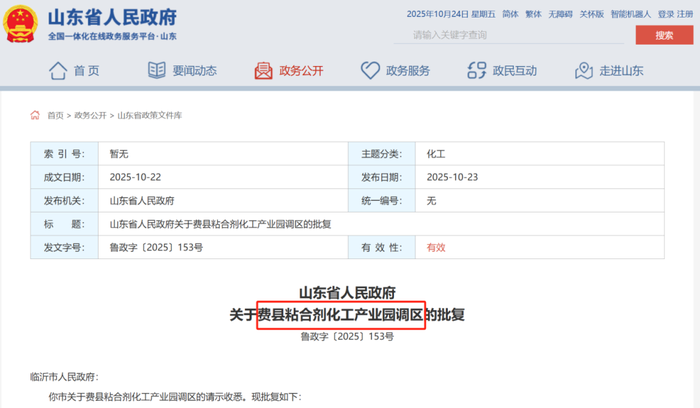
Task: Click the national emblem logo
Action: click(x=21, y=24)
